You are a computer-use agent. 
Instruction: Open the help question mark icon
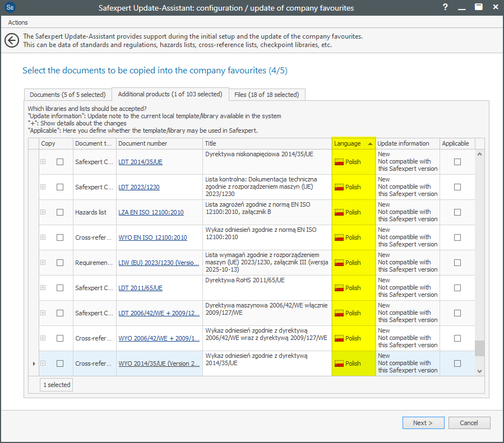(x=445, y=7)
